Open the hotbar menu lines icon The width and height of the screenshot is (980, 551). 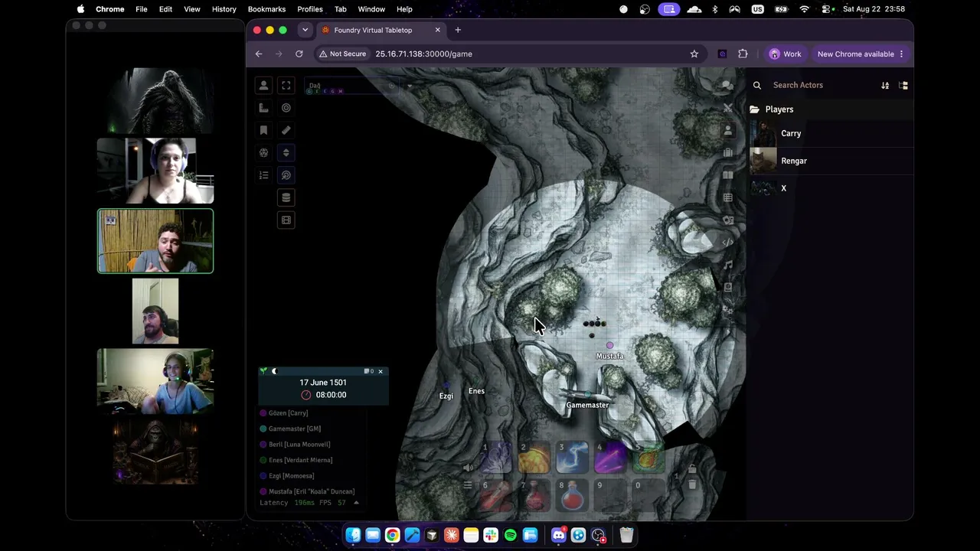tap(468, 485)
